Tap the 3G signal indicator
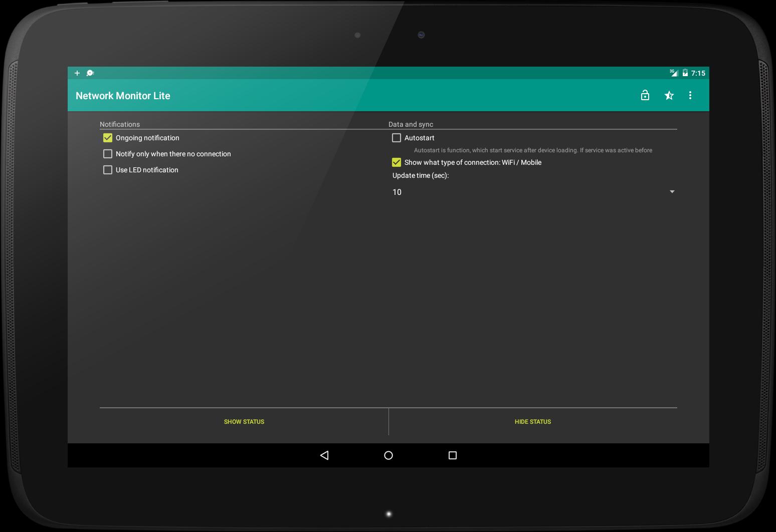 click(x=674, y=73)
